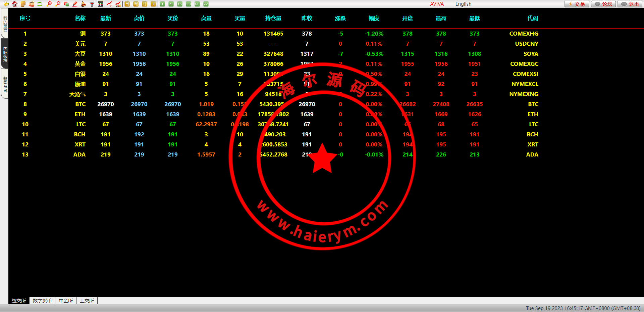This screenshot has width=644, height=312.
Task: Open the quote list table icon
Action: pos(101,4)
